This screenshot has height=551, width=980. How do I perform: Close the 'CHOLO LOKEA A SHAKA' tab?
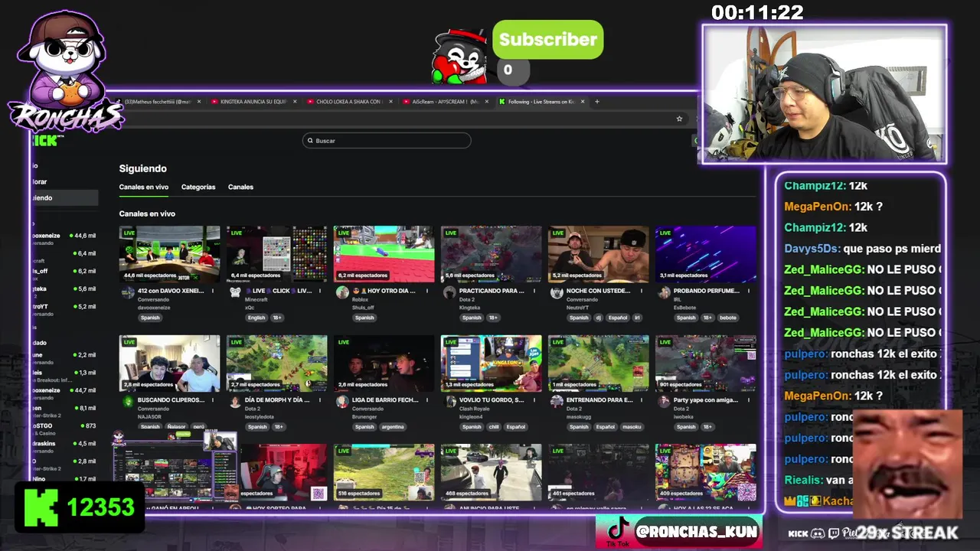(390, 101)
